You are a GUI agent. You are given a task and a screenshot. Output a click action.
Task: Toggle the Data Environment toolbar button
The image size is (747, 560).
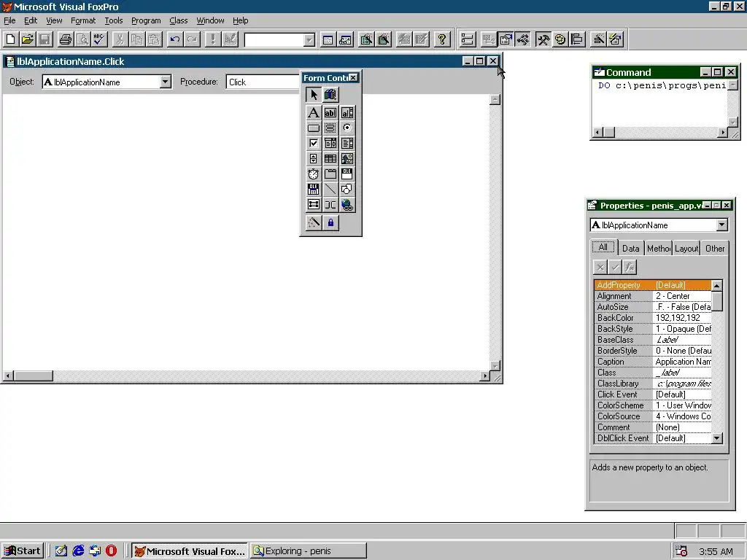(x=488, y=39)
